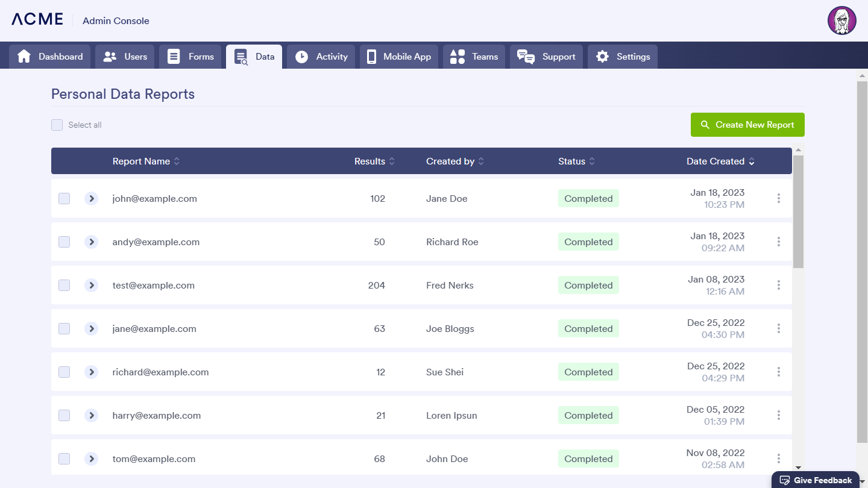Open the Mobile App tab
868x488 pixels.
[399, 57]
